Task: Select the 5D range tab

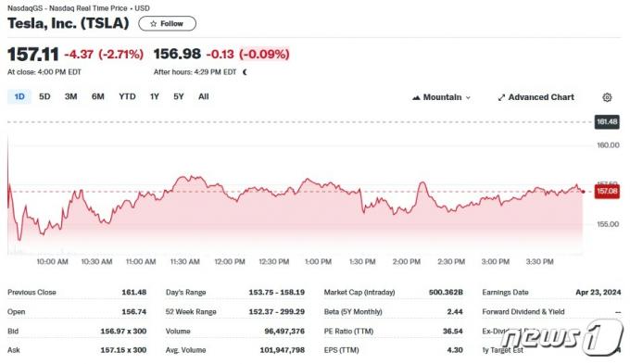Action: [44, 97]
